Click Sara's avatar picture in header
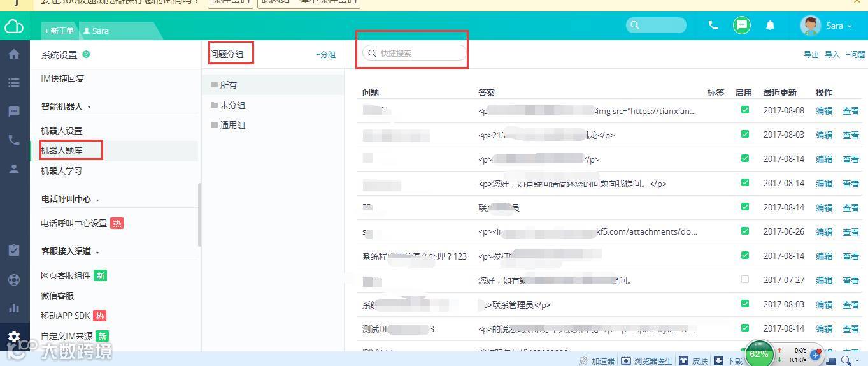868x366 pixels. [810, 26]
